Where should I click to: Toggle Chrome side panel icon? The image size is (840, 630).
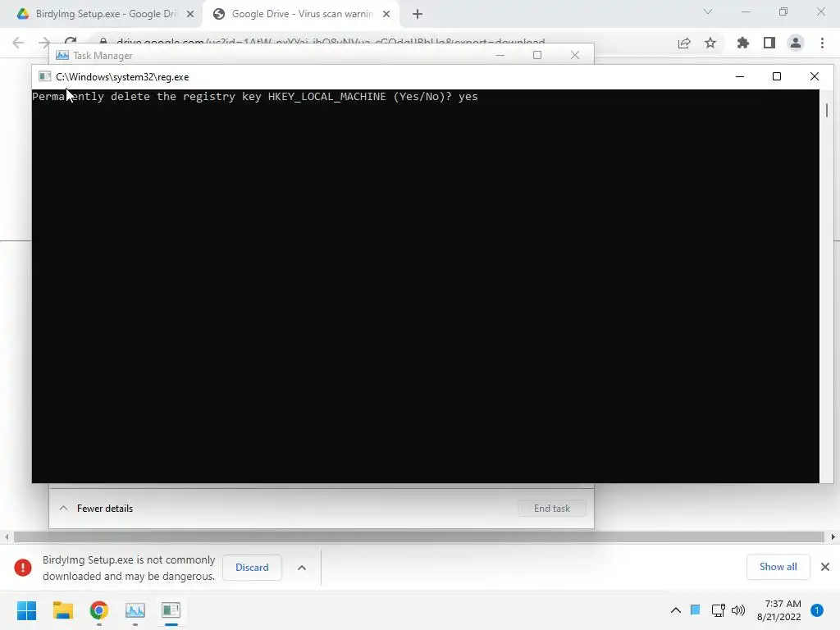pyautogui.click(x=769, y=43)
